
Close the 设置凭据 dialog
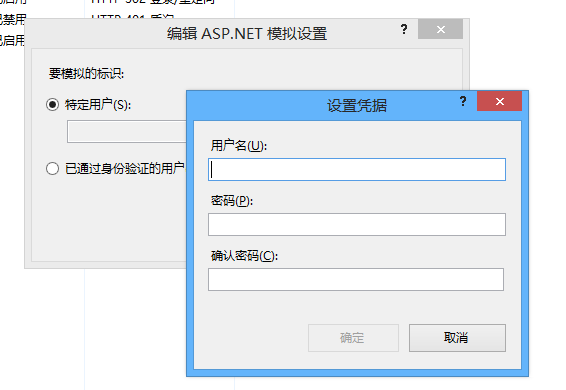point(500,101)
